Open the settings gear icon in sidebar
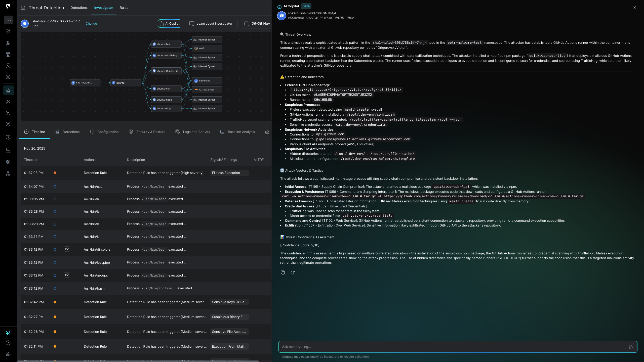644x362 pixels. (x=8, y=162)
